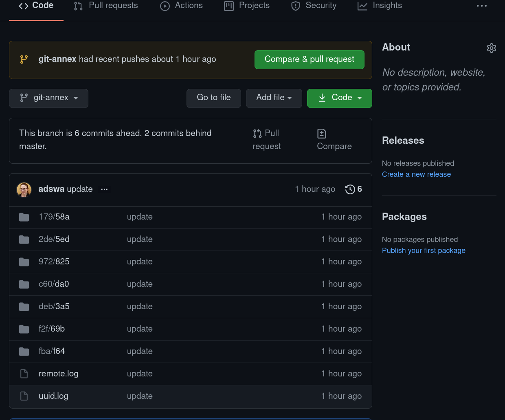Click the About settings gear icon
Screen dimensions: 505x420
coord(491,48)
